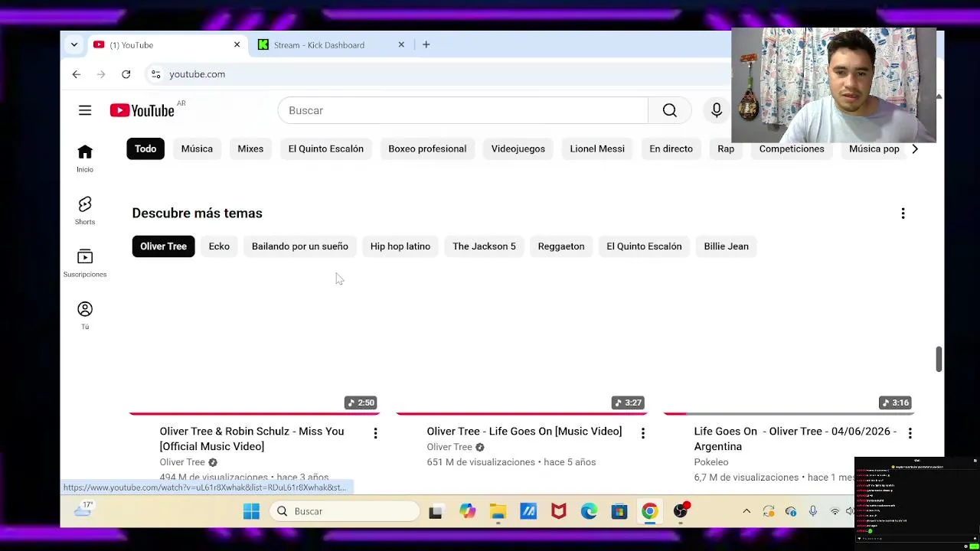Show more category chips with the right arrow
This screenshot has height=551, width=980.
tap(914, 149)
